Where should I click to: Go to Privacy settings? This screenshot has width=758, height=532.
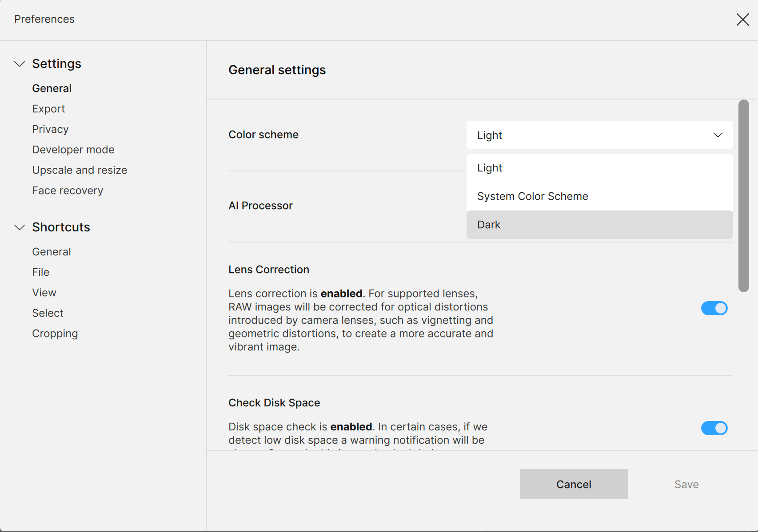50,129
